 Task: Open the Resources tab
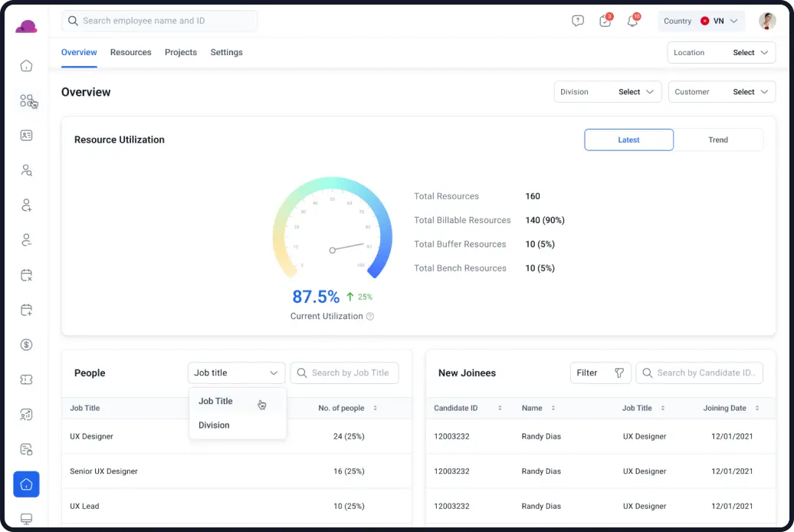[130, 52]
